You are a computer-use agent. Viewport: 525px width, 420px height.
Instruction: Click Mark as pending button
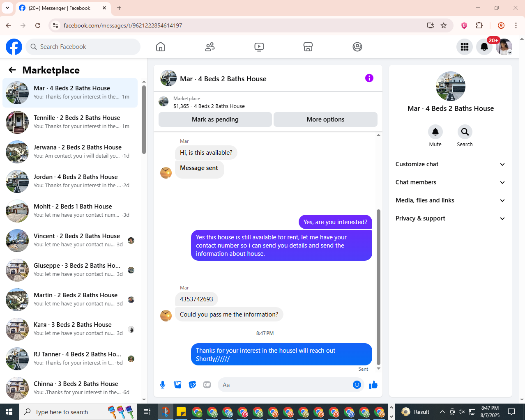pos(215,119)
